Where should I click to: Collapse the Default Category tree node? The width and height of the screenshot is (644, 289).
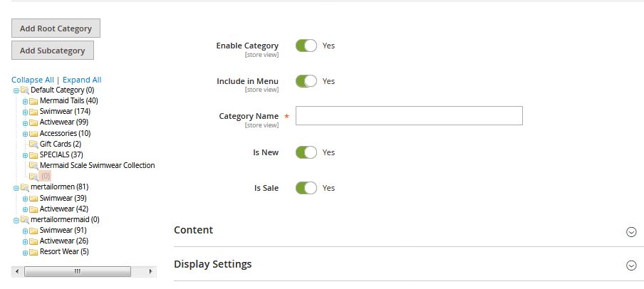(x=16, y=90)
